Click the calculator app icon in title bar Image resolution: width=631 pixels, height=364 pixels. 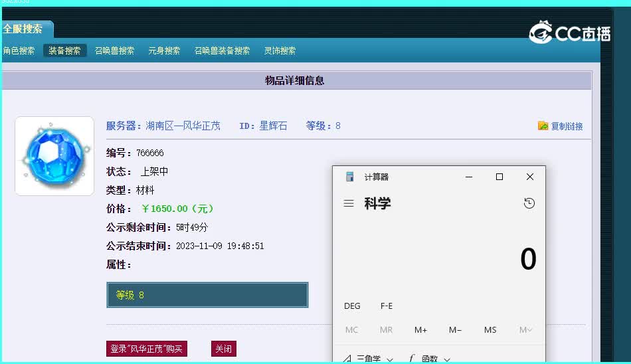click(x=350, y=177)
